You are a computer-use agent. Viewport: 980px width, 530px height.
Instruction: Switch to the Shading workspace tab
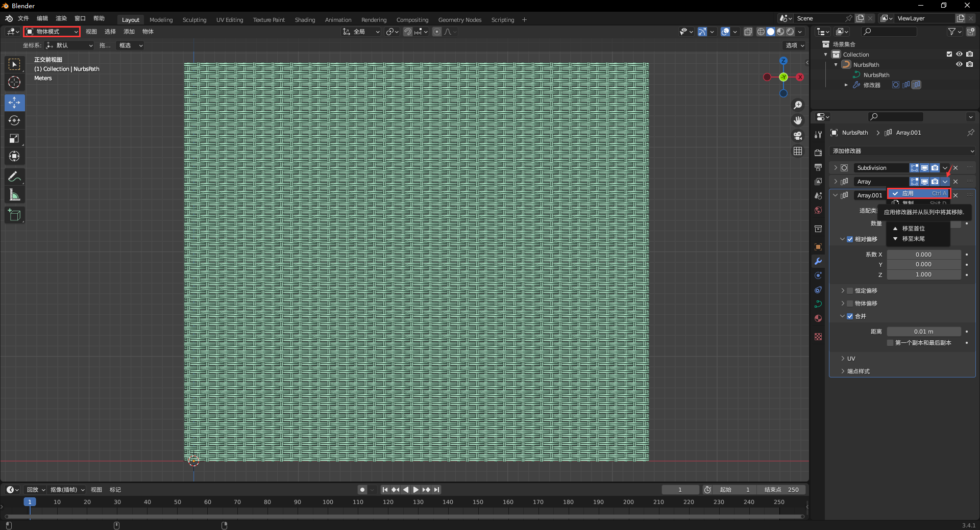305,20
